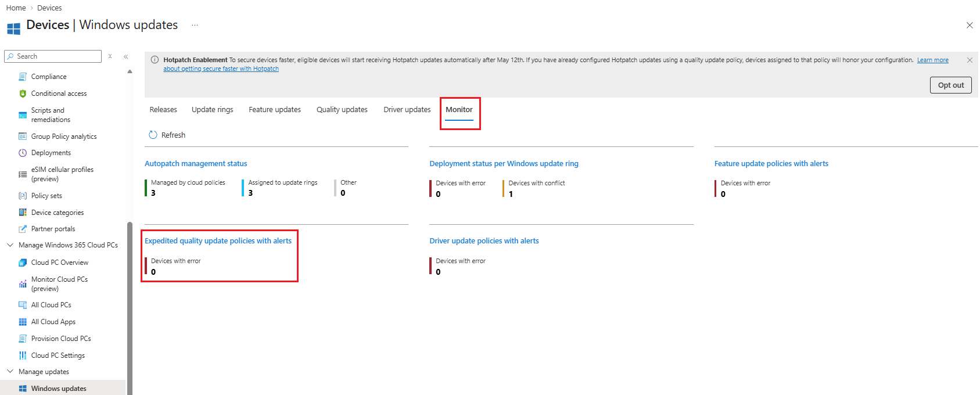Click the Compliance sidebar icon
This screenshot has width=980, height=395.
23,77
